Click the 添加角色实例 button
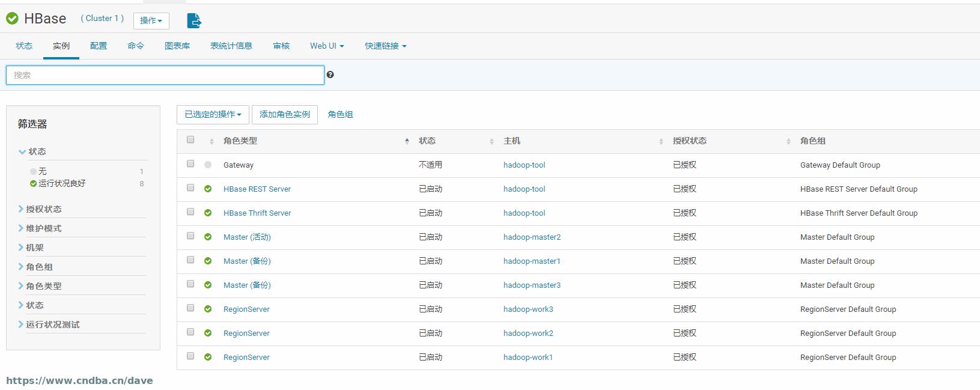 tap(285, 114)
